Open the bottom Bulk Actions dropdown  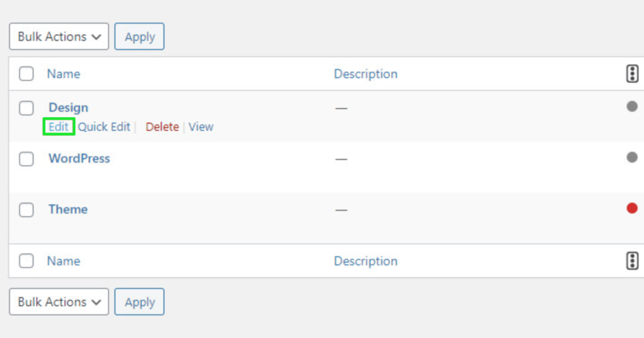[59, 302]
